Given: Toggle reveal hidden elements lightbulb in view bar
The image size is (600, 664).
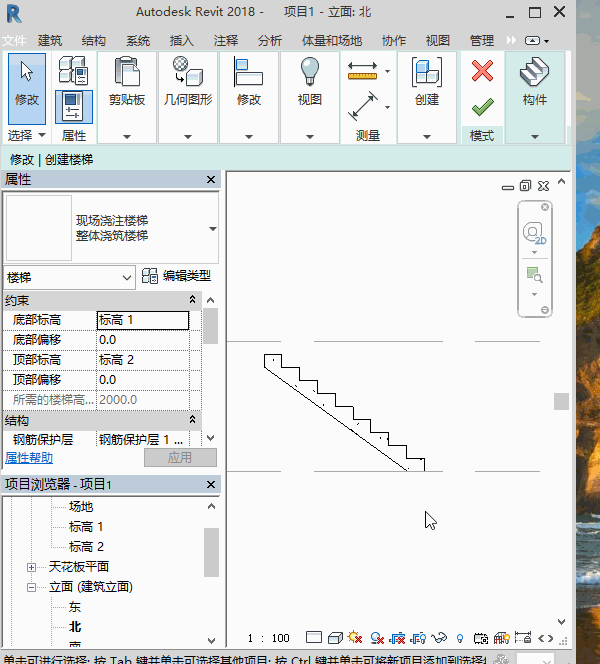Looking at the screenshot, I should click(459, 637).
